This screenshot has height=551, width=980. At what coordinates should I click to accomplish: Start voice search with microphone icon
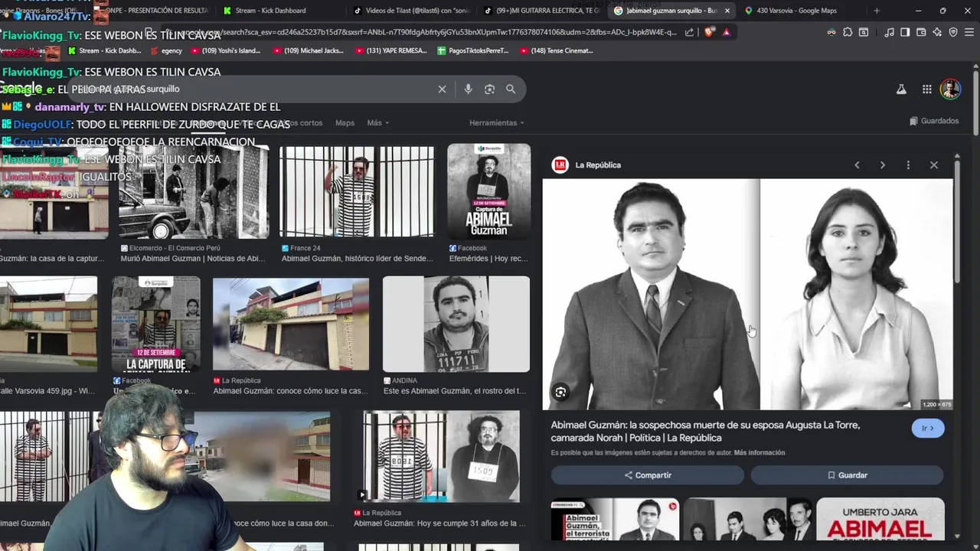click(x=468, y=89)
